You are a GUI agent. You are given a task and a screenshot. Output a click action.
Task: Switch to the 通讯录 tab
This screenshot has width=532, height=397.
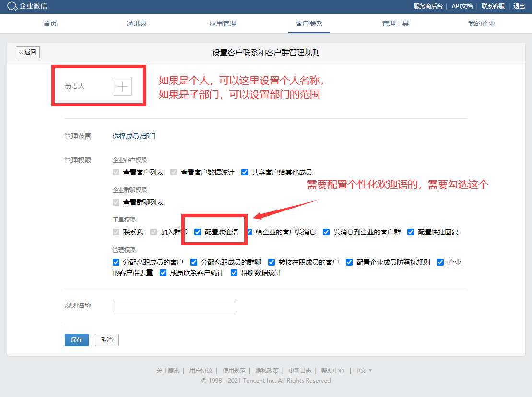[x=136, y=23]
